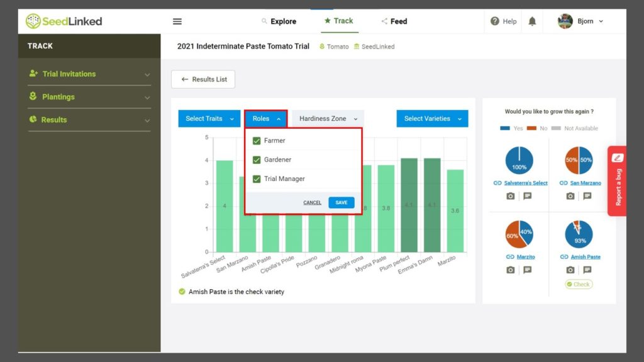The image size is (644, 362).
Task: Switch to the Explore tab
Action: [x=279, y=21]
